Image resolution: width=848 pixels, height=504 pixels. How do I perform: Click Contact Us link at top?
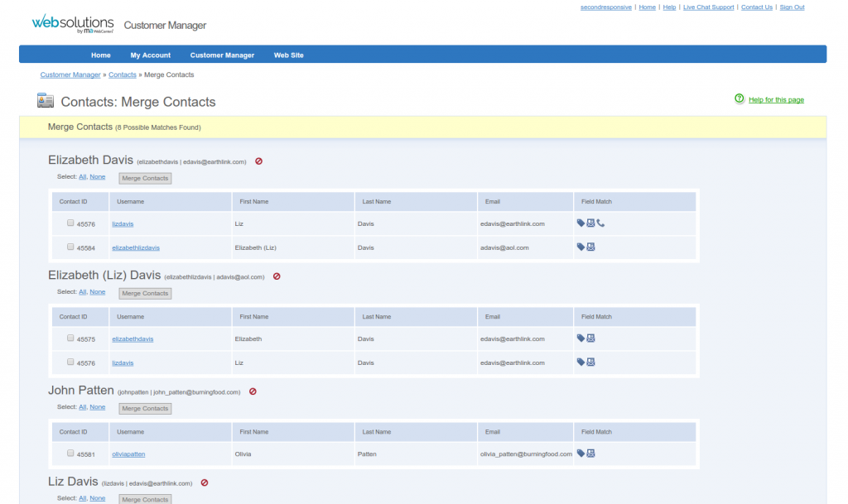point(757,7)
